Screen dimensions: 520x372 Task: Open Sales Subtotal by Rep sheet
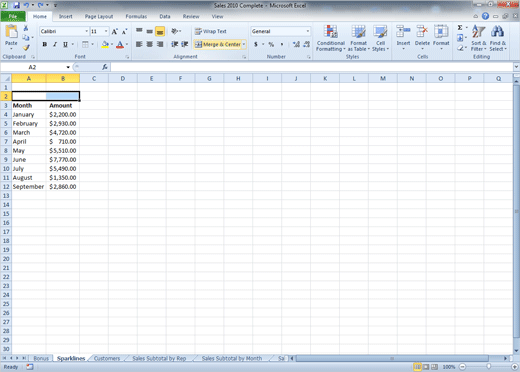(x=159, y=358)
